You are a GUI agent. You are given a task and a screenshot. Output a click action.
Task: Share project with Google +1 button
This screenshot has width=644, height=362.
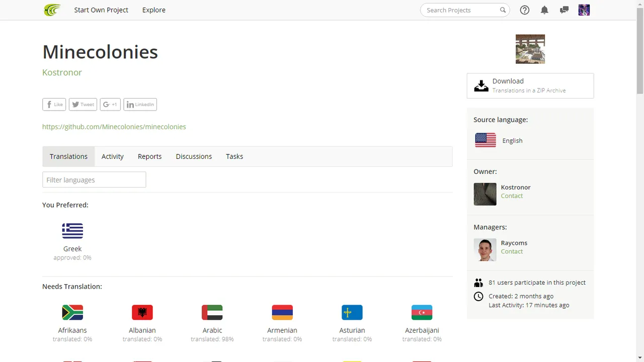[110, 105]
